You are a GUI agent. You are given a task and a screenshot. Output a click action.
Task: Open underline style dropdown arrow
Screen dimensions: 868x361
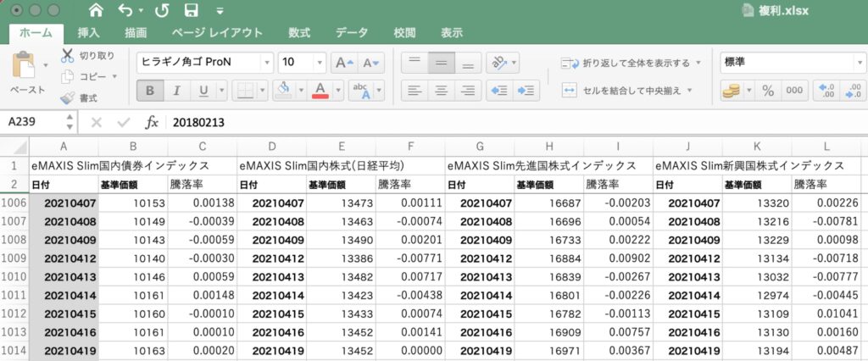[x=222, y=90]
